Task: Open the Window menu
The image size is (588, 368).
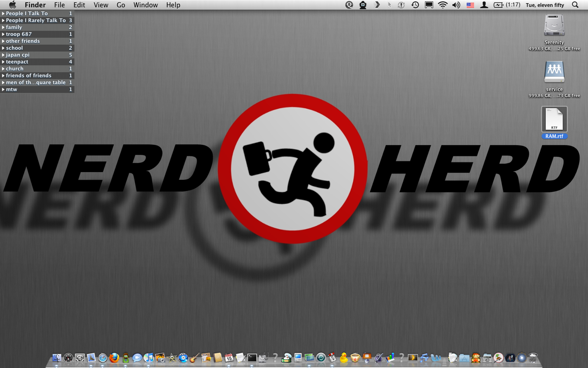Action: click(145, 5)
